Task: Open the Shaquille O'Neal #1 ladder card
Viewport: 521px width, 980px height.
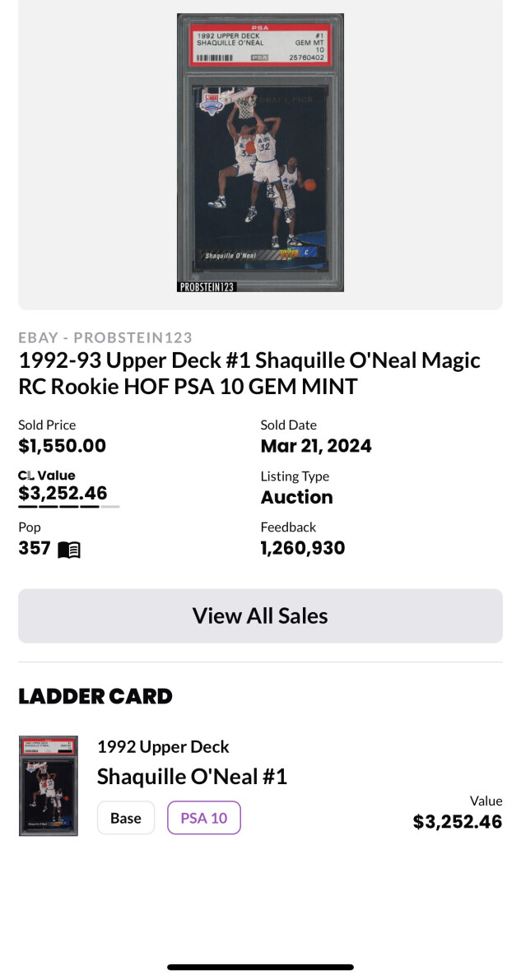Action: (192, 776)
